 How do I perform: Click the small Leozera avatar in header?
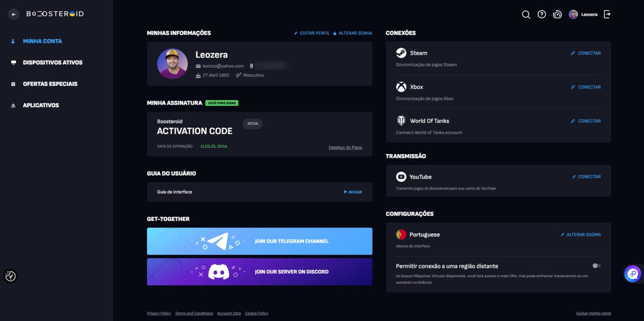[x=573, y=14]
